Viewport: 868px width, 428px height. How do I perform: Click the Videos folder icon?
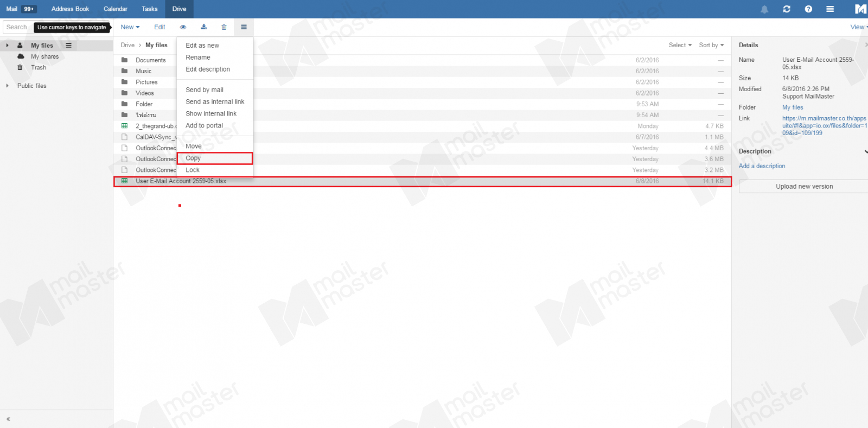(124, 93)
